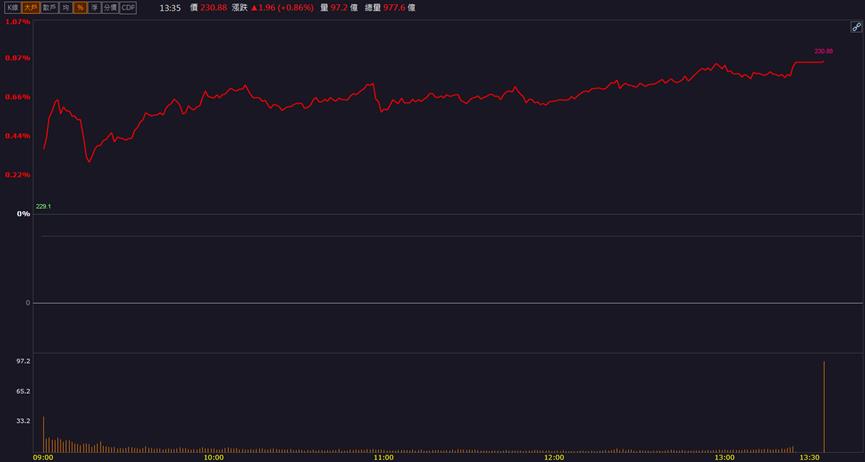Click the change value 1.96 (+0.86%)

[282, 8]
